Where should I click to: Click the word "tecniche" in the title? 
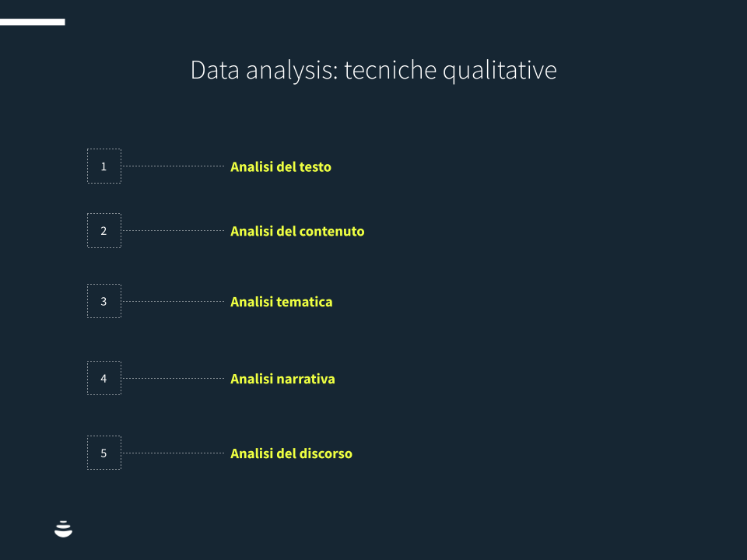[391, 70]
